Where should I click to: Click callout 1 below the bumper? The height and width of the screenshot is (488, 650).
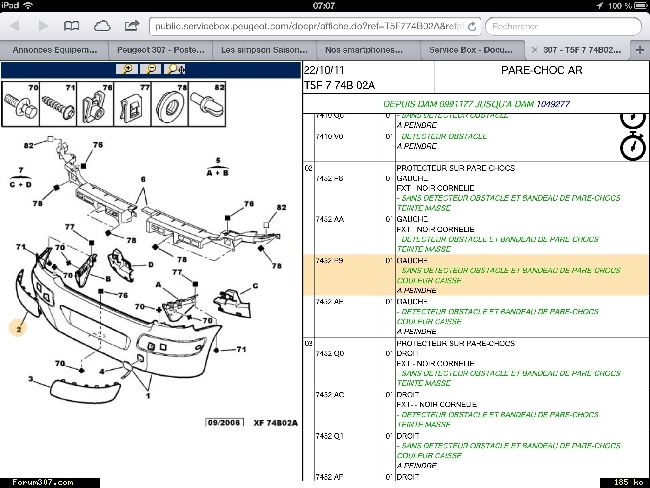[148, 396]
